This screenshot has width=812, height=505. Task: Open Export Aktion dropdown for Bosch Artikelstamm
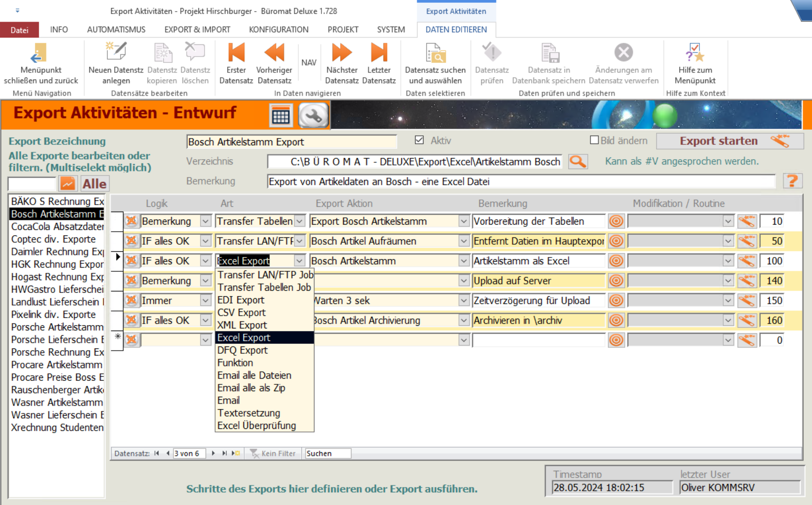point(464,261)
